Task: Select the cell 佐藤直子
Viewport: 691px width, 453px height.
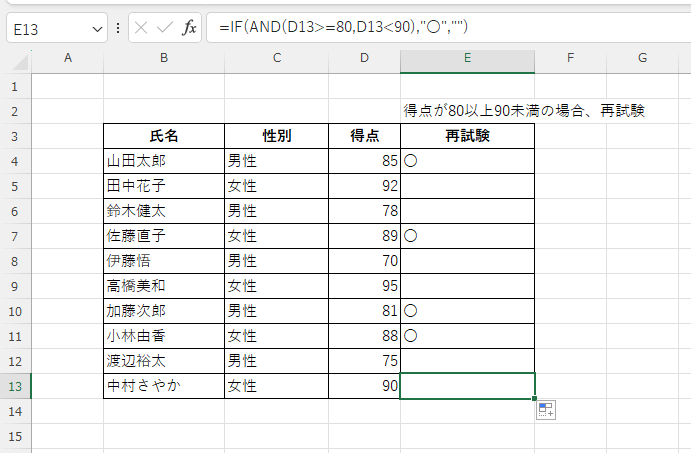Action: click(x=164, y=236)
